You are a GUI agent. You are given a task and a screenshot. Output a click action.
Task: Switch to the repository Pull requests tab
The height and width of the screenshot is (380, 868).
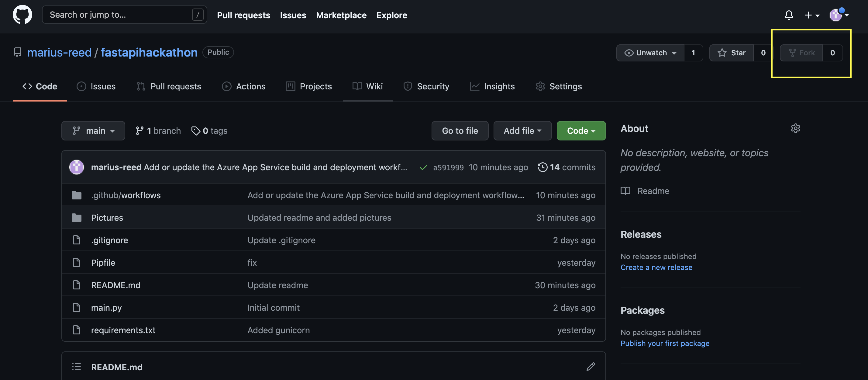pos(169,86)
